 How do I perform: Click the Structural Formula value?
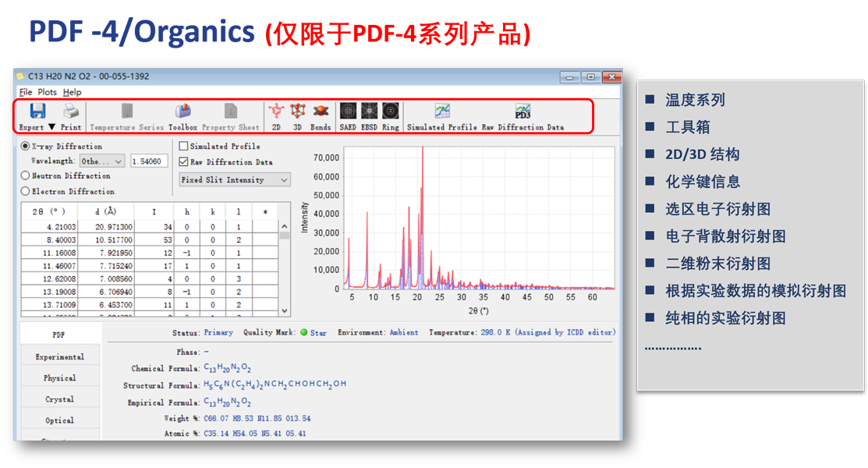coord(275,385)
